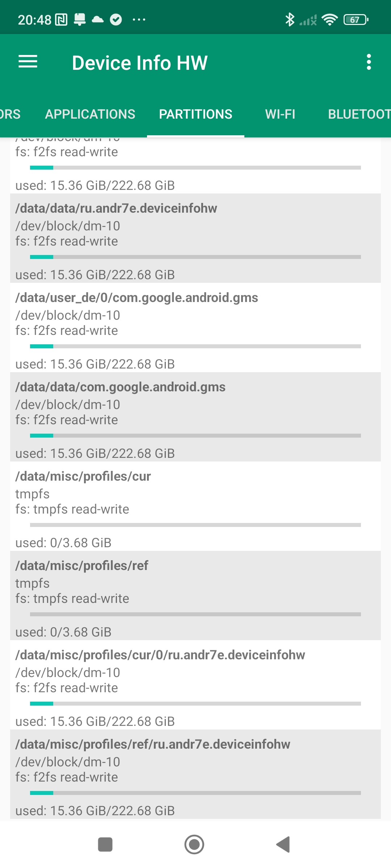Tap the battery indicator showing 67
Image resolution: width=391 pixels, height=868 pixels.
point(356,20)
